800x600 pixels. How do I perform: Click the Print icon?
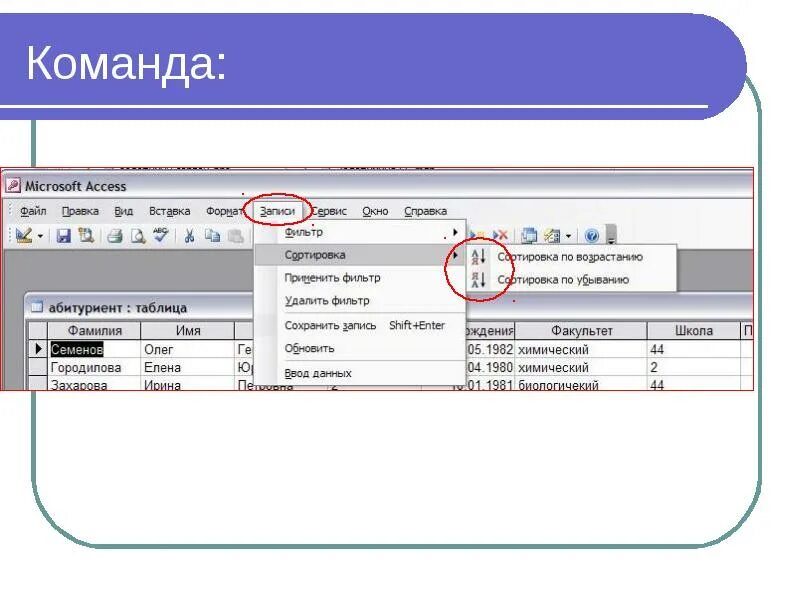[115, 236]
